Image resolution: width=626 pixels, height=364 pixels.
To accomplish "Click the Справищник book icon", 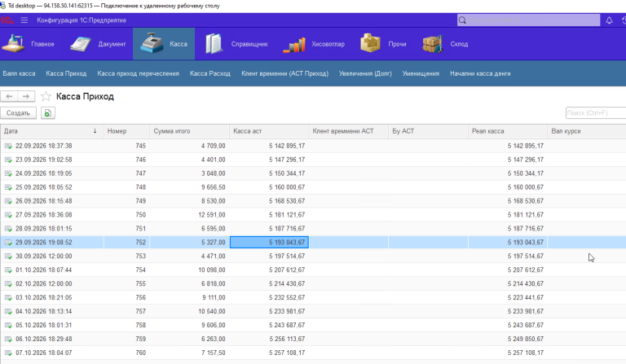I will coord(214,44).
